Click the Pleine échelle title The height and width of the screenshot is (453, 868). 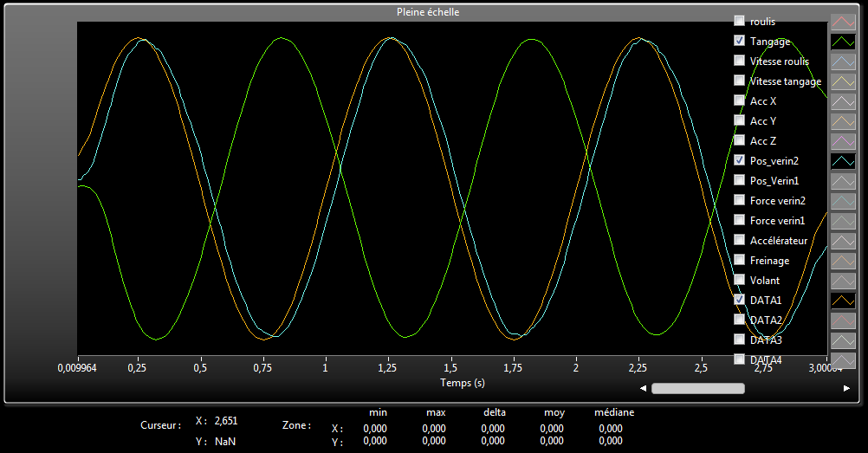428,12
